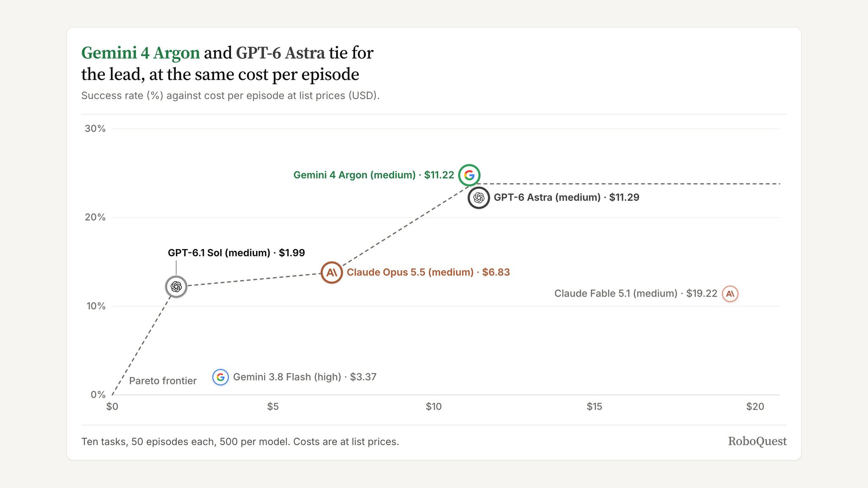
Task: Click the footnote 'Ten tasks, 50 episodes each'
Action: point(240,442)
